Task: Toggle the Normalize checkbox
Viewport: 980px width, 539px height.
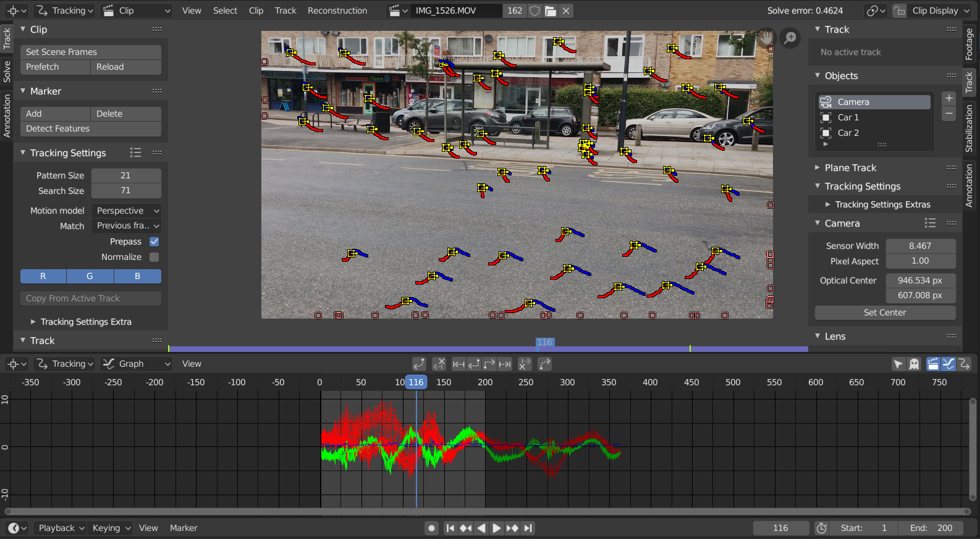Action: pos(154,257)
